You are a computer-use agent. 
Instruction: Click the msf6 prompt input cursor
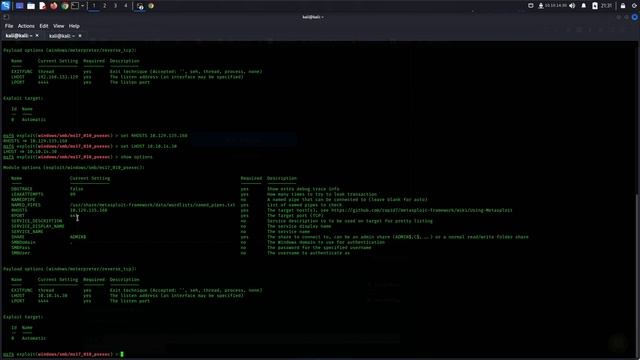coord(122,354)
